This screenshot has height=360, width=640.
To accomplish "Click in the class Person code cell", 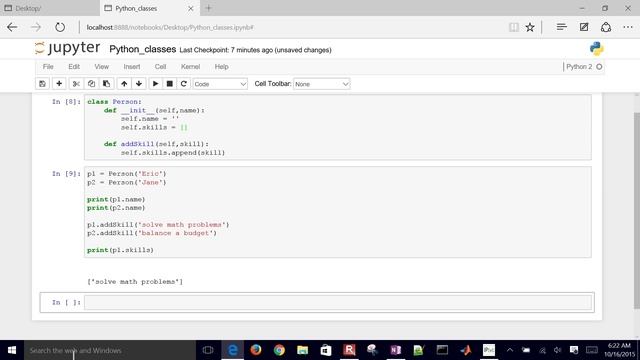I will 338,127.
